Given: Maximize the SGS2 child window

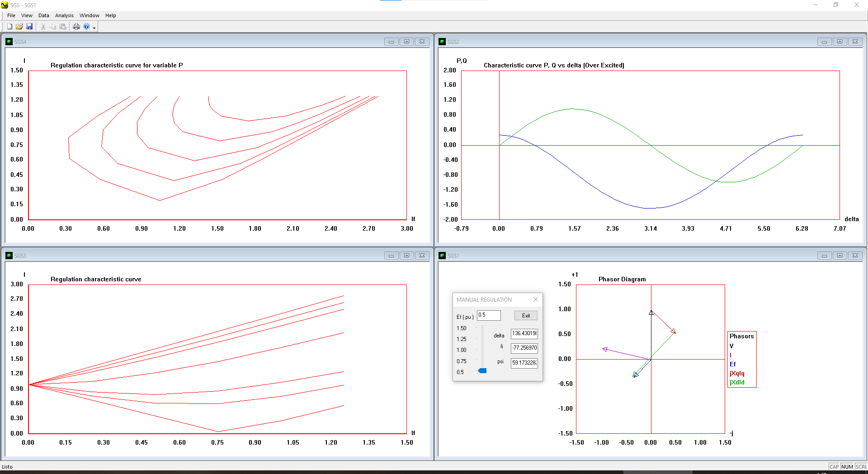Looking at the screenshot, I should pos(840,42).
